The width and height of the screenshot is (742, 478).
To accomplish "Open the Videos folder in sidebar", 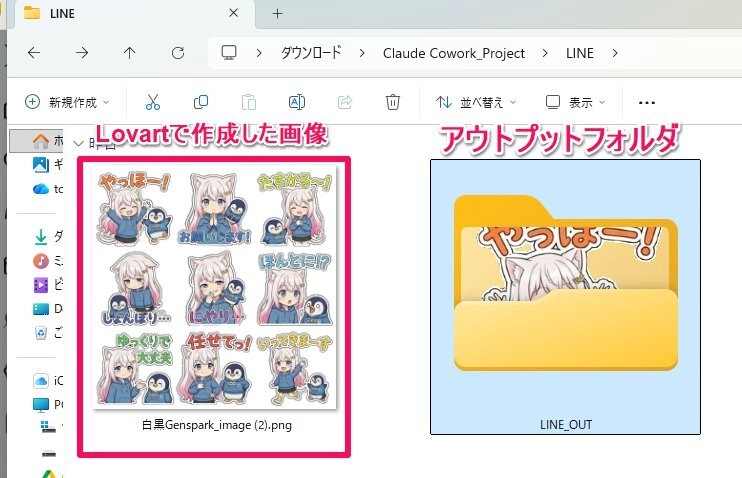I will coord(47,284).
